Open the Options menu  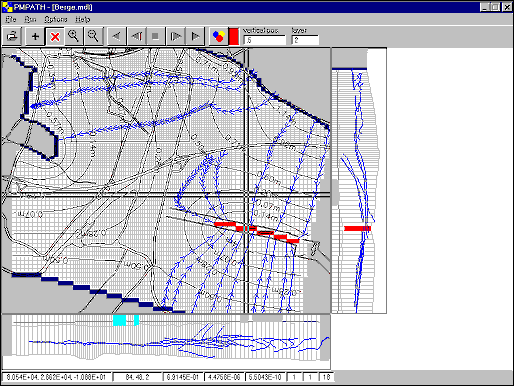tap(56, 19)
